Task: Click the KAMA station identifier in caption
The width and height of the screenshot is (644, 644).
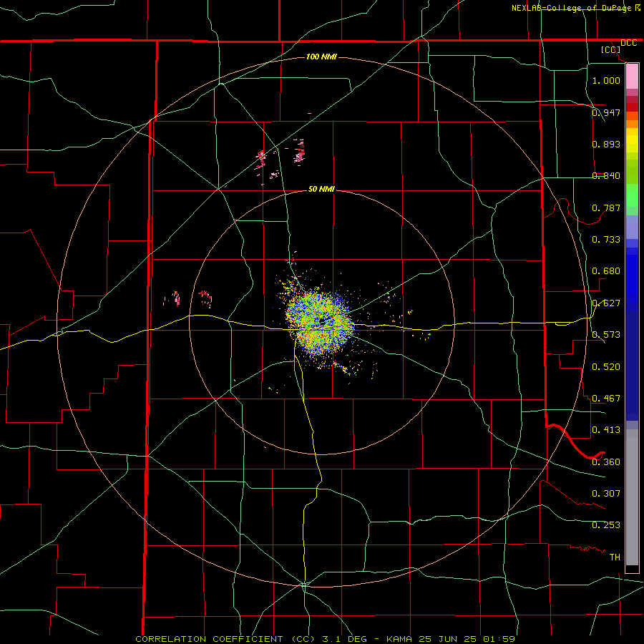Action: click(x=399, y=639)
